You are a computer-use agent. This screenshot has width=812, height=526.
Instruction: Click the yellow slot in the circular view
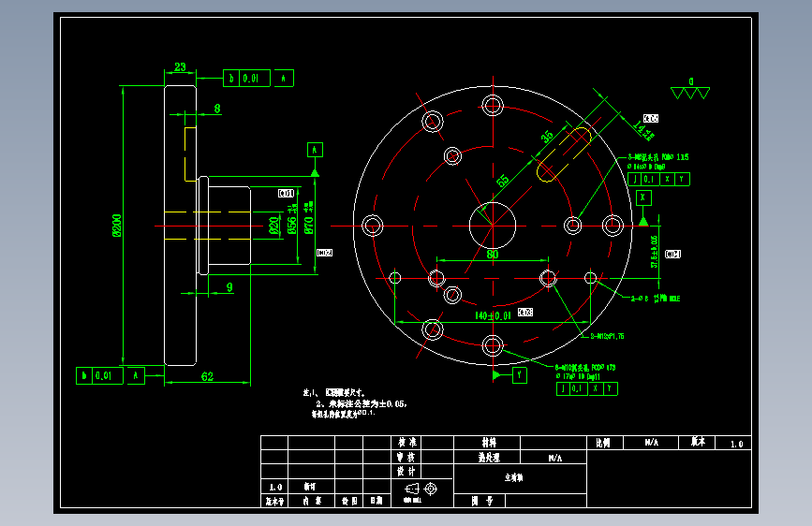coord(564,154)
